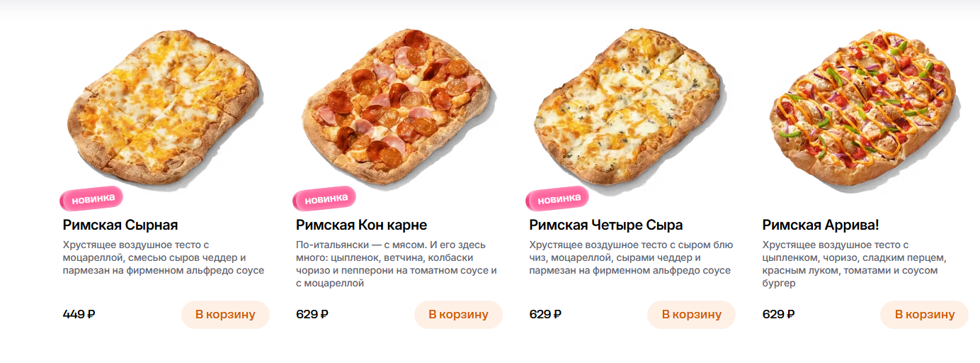Add Римская Сырная to the cart
Screen dimensions: 980x363
click(x=225, y=315)
